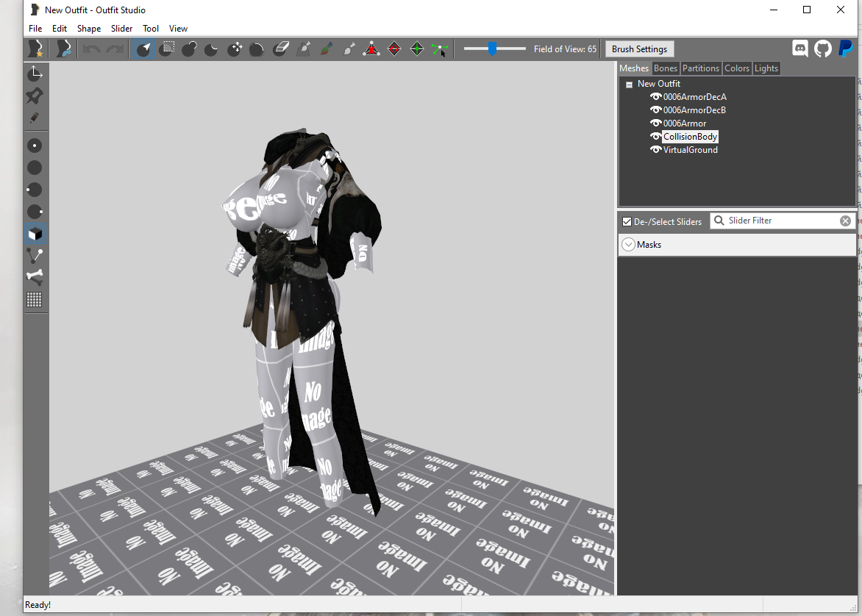Screen dimensions: 862x616
Task: Click into the Slider Filter search field
Action: click(781, 221)
